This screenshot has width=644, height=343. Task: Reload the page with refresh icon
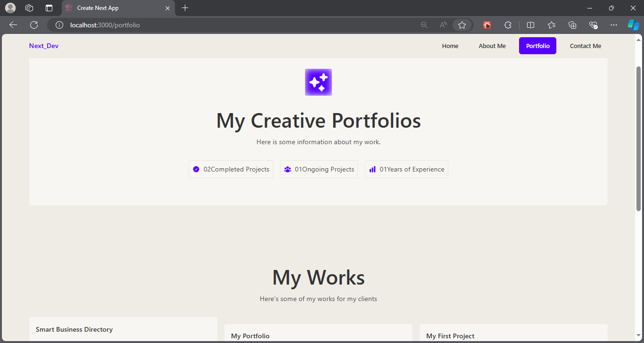tap(34, 25)
